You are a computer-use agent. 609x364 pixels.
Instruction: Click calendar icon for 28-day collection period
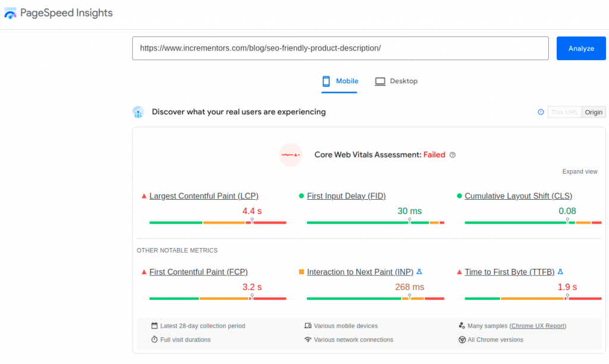tap(154, 325)
